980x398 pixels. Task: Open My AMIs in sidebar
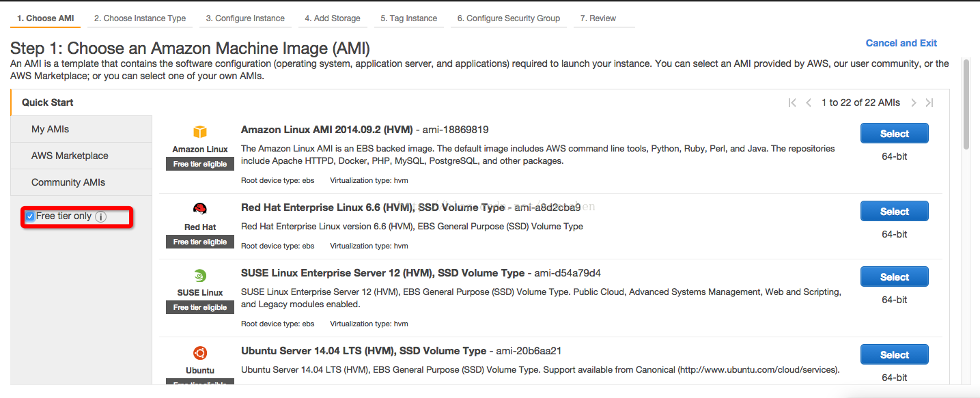click(81, 129)
